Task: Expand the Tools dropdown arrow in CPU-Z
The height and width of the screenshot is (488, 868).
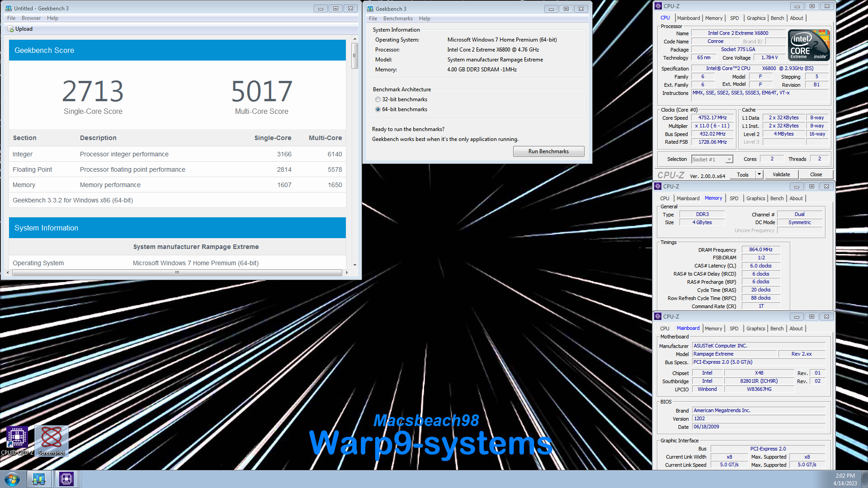Action: point(759,174)
